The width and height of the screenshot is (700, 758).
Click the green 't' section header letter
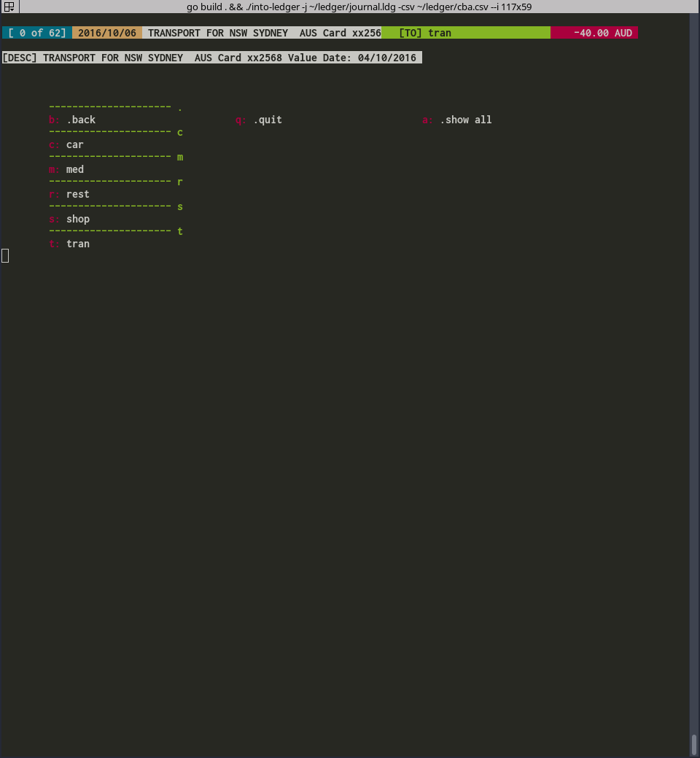(x=179, y=231)
